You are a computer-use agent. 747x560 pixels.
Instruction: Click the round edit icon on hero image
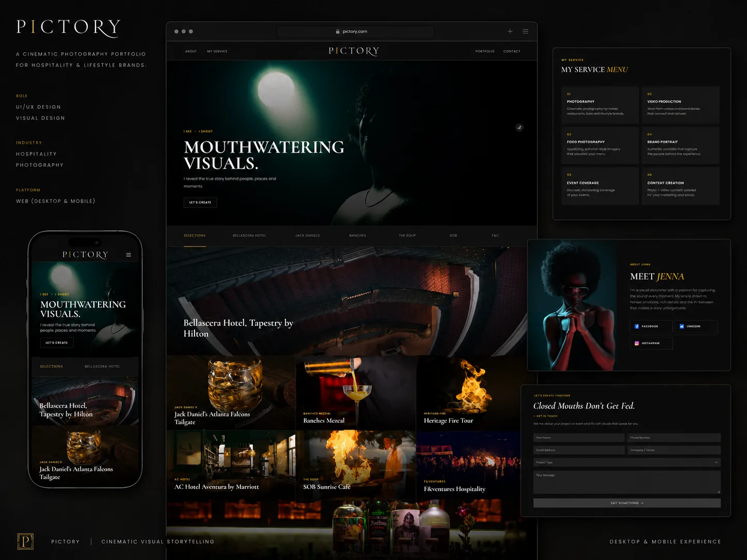[x=519, y=127]
